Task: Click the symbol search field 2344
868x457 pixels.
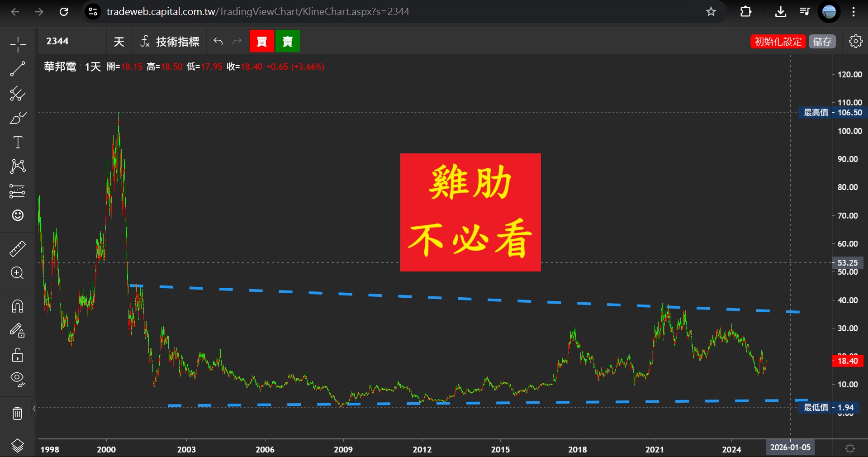Action: coord(72,41)
